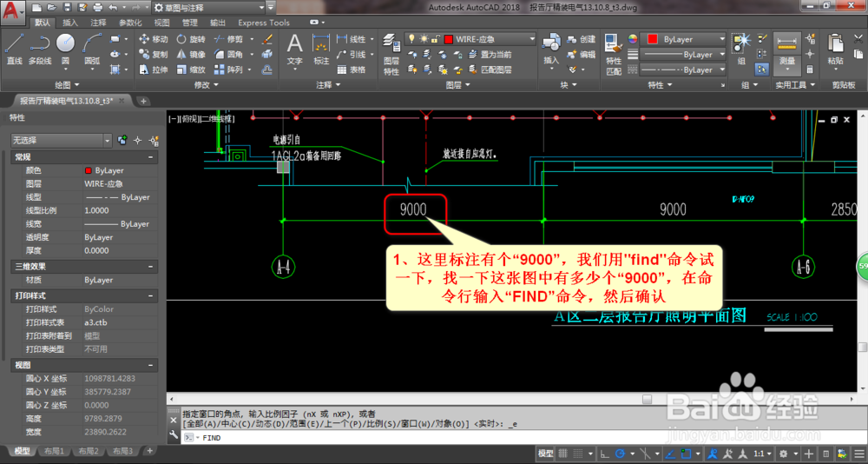
Task: Click the 标注 (Dimension) tool
Action: tap(321, 49)
